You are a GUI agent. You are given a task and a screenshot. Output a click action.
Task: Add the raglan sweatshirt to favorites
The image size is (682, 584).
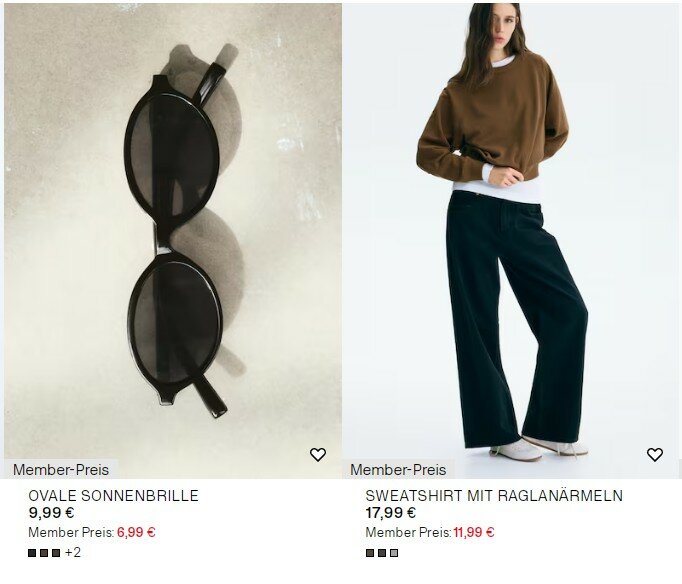point(655,455)
